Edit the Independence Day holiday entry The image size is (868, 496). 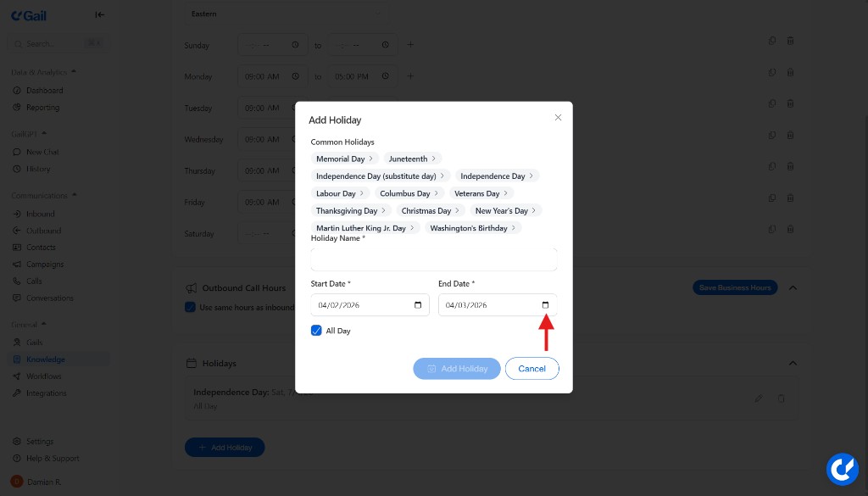point(759,398)
